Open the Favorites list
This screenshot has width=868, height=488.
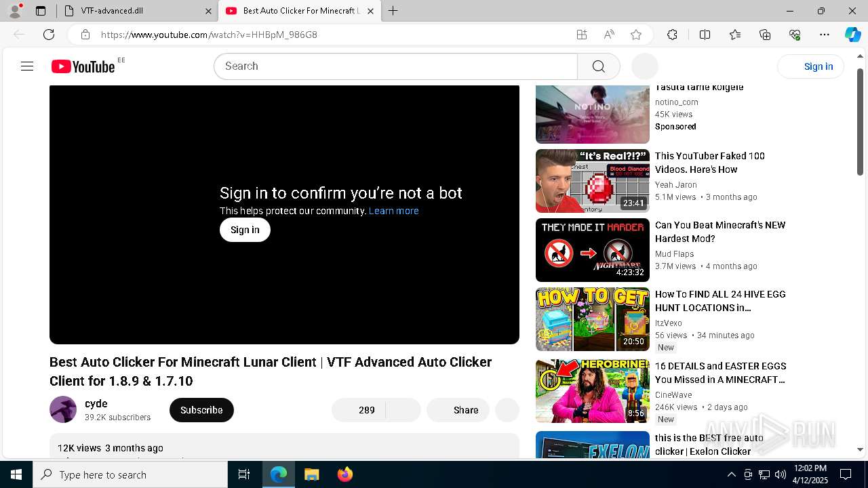pos(735,35)
